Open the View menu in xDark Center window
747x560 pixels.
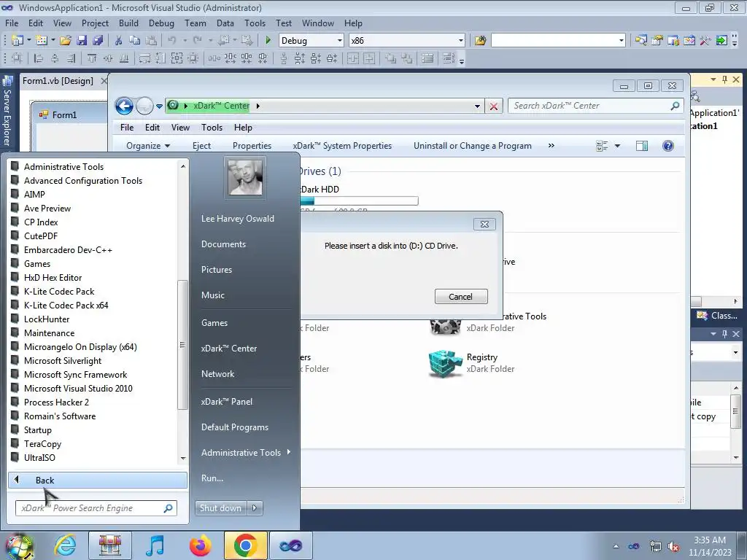(x=181, y=128)
